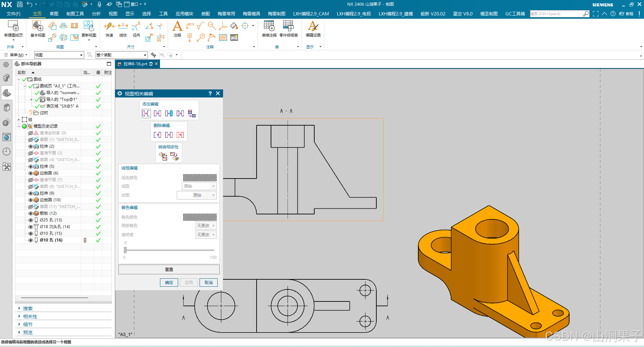Click first Add Edit icon: erase objects
The image size is (644, 347).
(146, 113)
